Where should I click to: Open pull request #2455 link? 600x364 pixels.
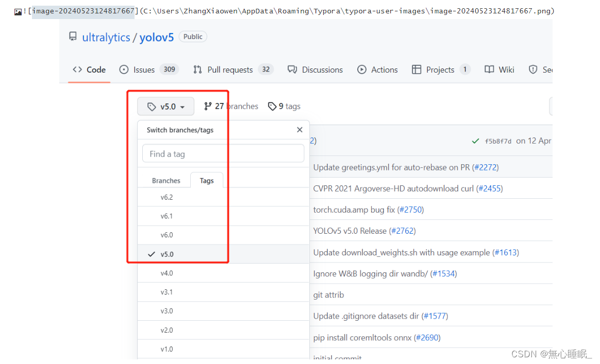(x=490, y=188)
